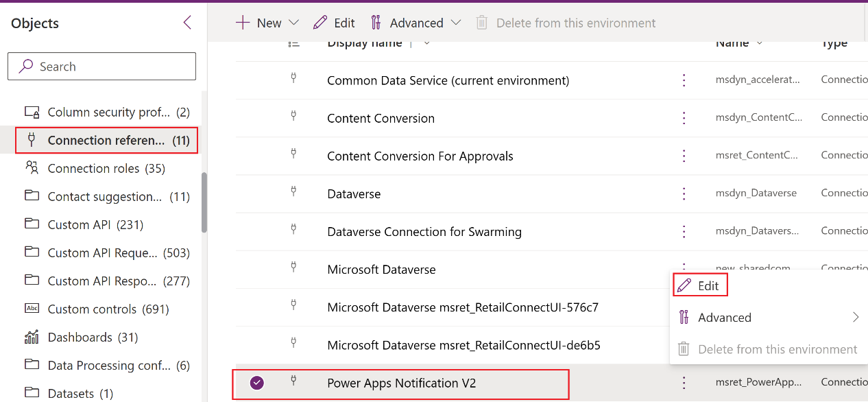Click the Dashboards chart icon

tap(32, 337)
